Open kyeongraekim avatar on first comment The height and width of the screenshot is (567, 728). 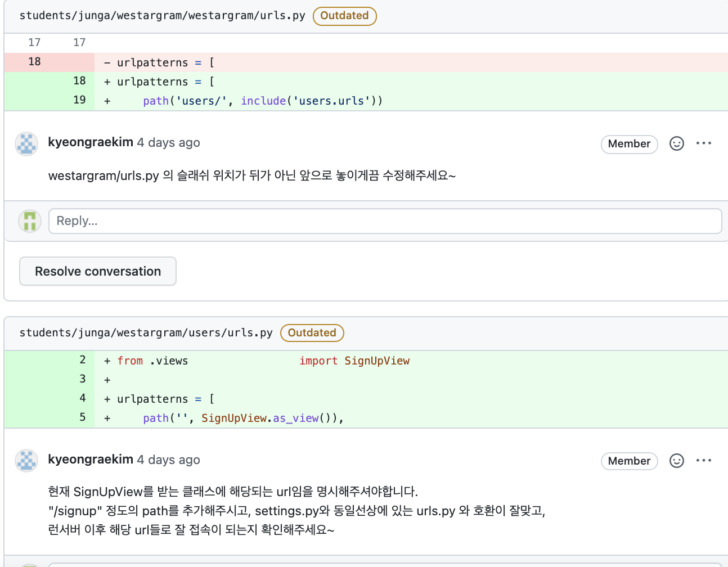[26, 144]
